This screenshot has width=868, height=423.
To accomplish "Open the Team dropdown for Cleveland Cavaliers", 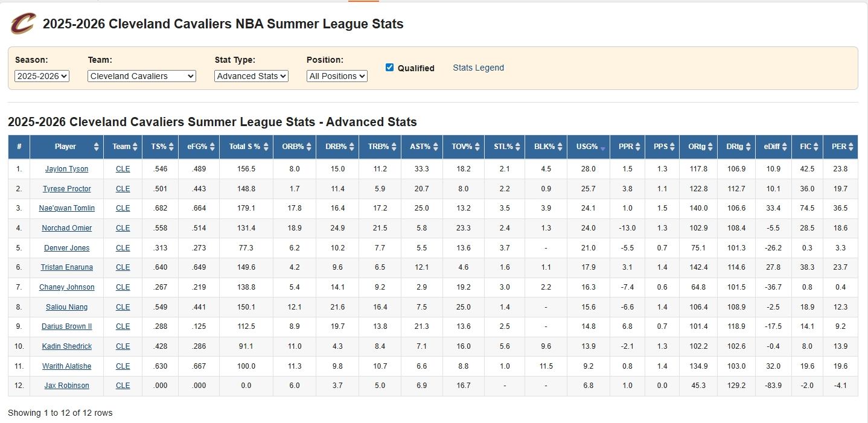I will (142, 76).
